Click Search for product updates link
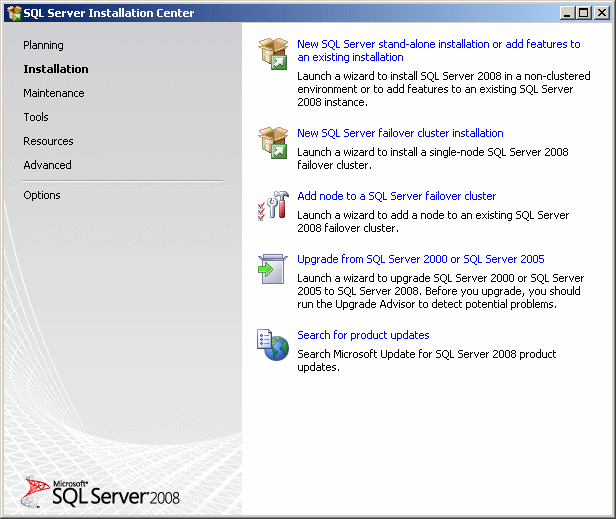This screenshot has width=616, height=519. tap(363, 335)
